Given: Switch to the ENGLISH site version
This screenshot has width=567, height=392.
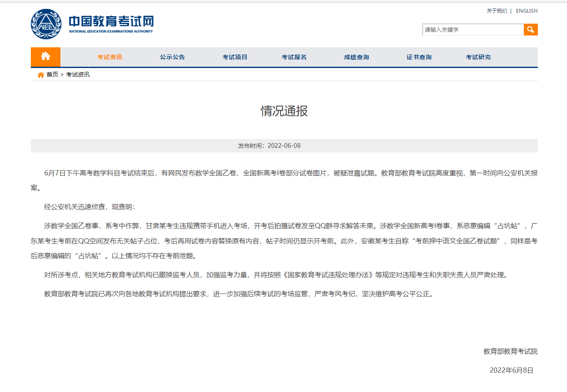Looking at the screenshot, I should click(x=527, y=11).
